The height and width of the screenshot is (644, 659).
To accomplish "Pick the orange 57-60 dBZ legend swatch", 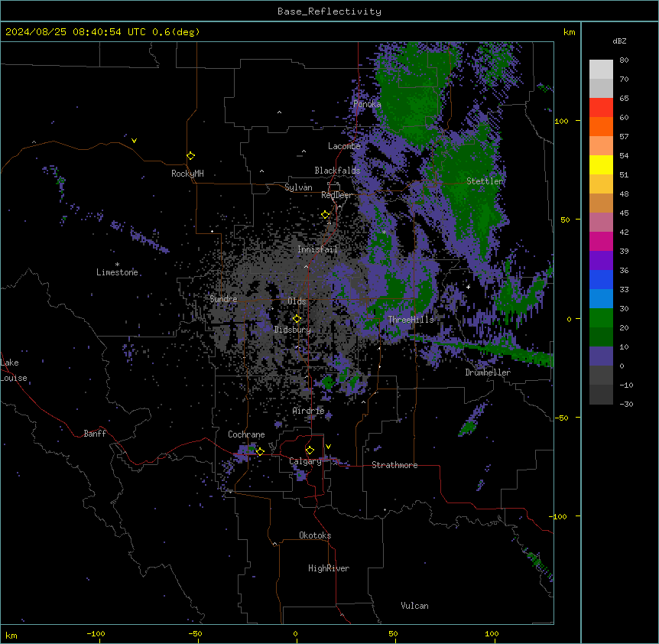I will click(x=601, y=127).
